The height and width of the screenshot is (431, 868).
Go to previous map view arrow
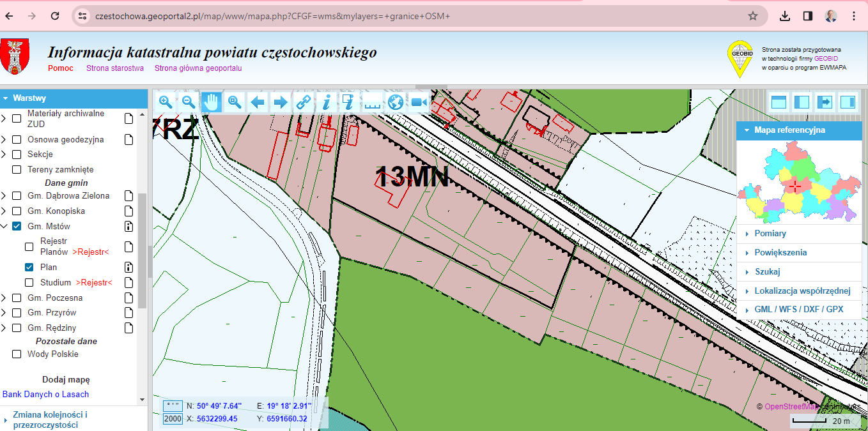coord(258,102)
